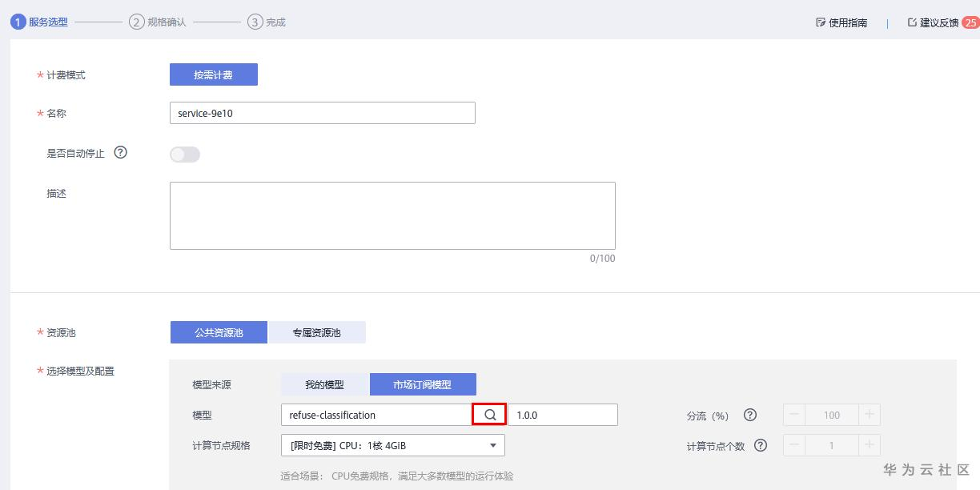This screenshot has width=980, height=490.
Task: Click help icon beside 分流 (%)
Action: tap(750, 415)
